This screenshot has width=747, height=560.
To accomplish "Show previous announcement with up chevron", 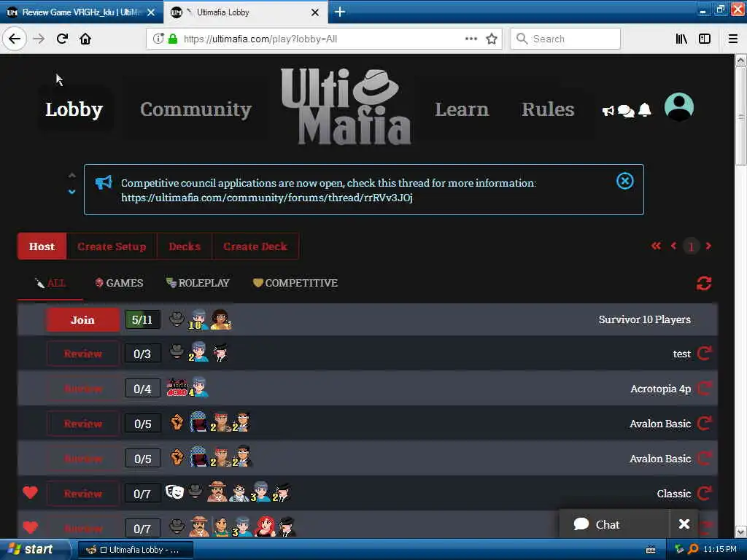I will click(x=71, y=176).
